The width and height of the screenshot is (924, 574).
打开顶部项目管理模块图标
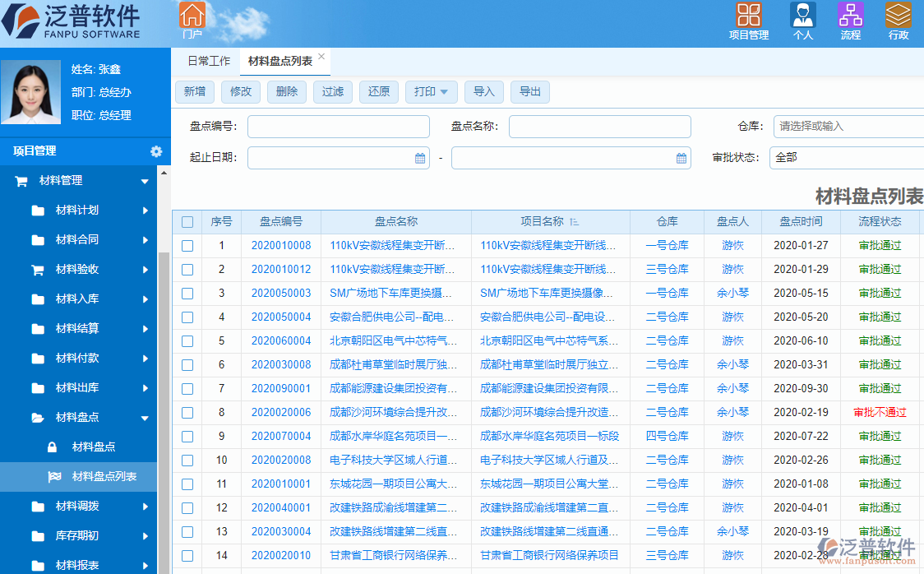click(749, 14)
